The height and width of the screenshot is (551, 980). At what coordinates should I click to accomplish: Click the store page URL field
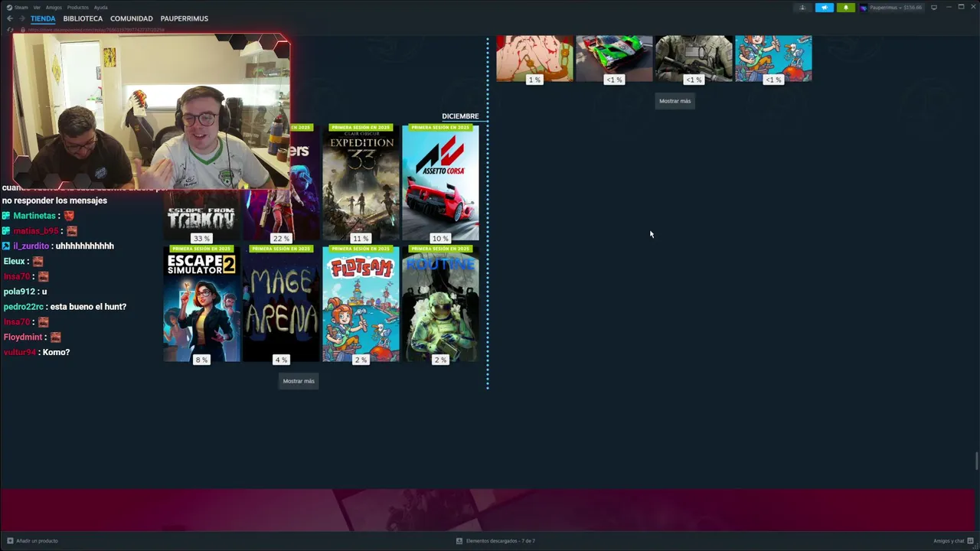point(96,30)
